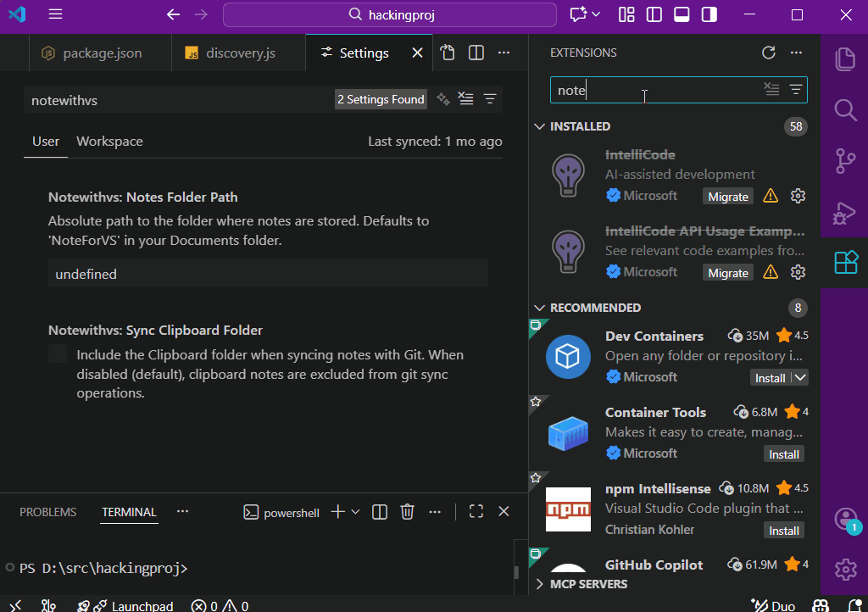
Task: Open Run and Debug activity bar icon
Action: pos(845,213)
